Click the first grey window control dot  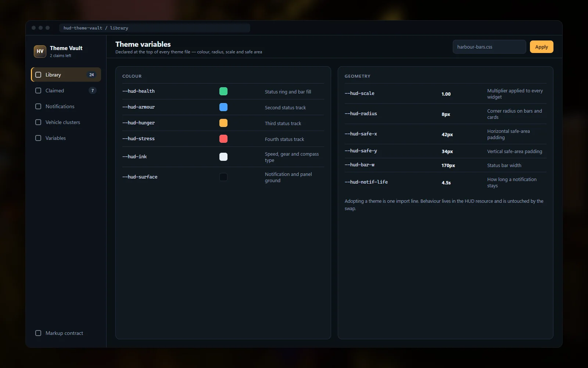34,28
